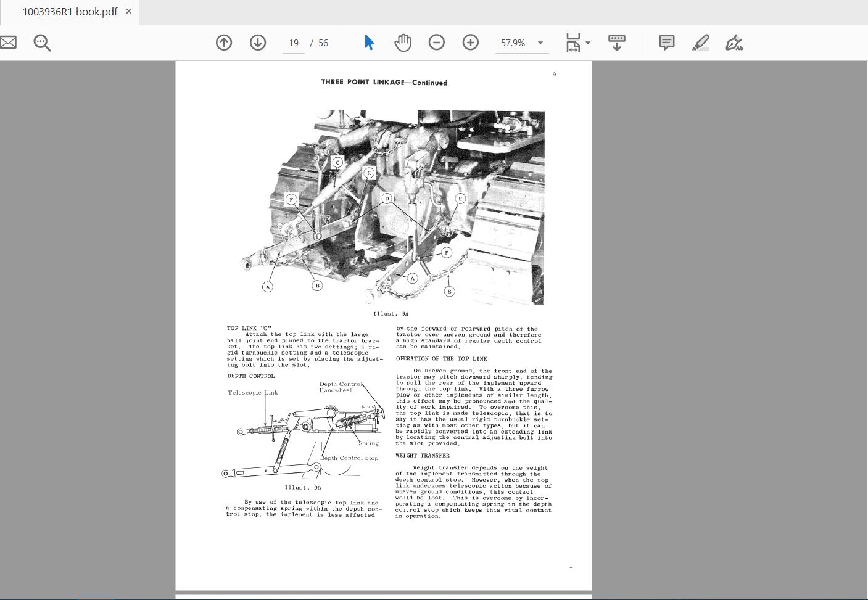Image resolution: width=868 pixels, height=600 pixels.
Task: Zoom out using the minus button
Action: click(x=437, y=43)
